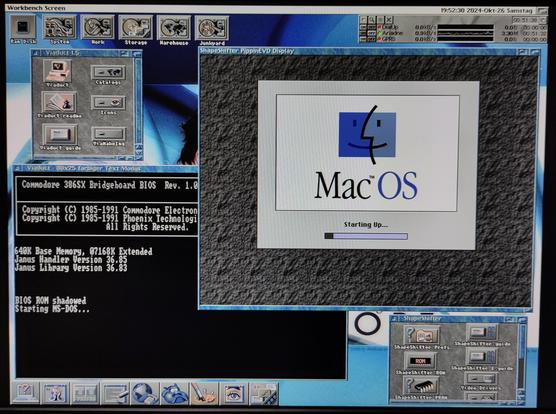The height and width of the screenshot is (414, 556).
Task: Open the ShapeShifter_D.guide icon
Action: tap(482, 356)
